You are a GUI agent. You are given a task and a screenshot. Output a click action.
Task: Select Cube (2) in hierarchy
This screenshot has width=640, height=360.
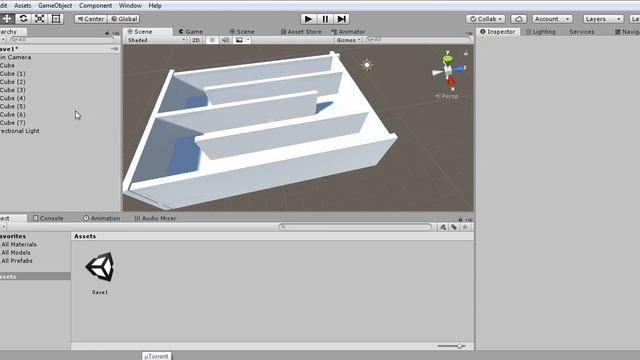click(x=13, y=82)
